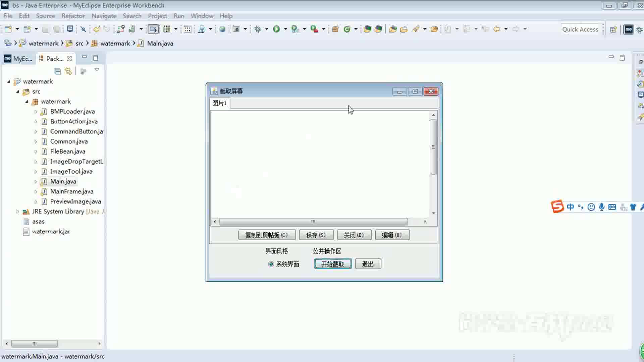The width and height of the screenshot is (644, 362).
Task: Click the 退出 button
Action: point(368,264)
